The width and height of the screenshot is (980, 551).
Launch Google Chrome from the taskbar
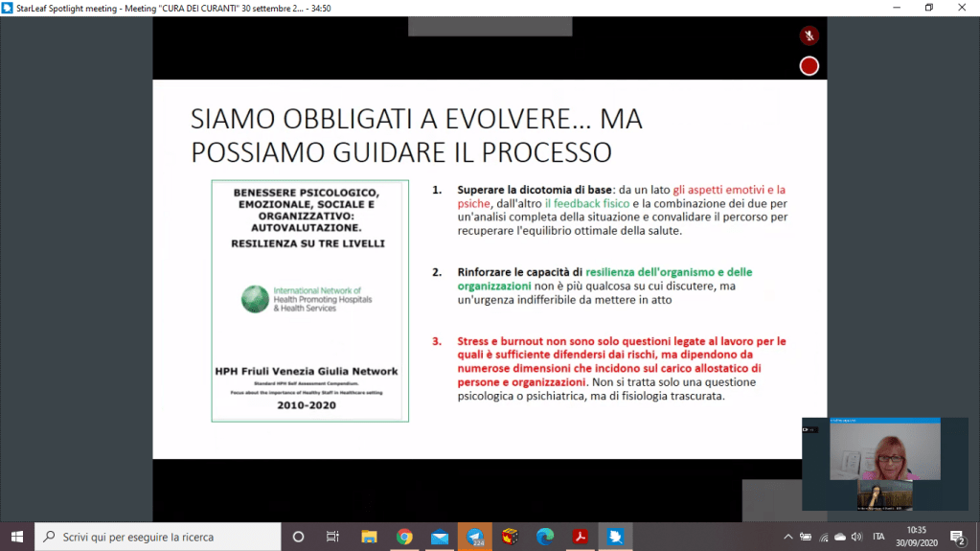coord(404,537)
